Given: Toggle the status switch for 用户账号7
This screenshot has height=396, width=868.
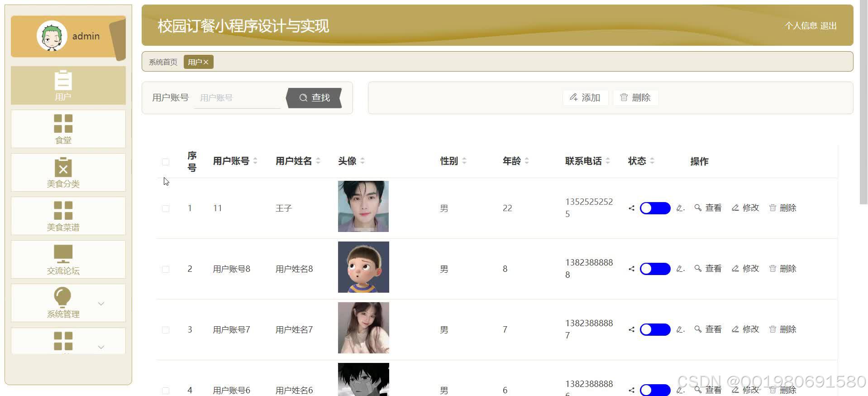Looking at the screenshot, I should pos(655,329).
